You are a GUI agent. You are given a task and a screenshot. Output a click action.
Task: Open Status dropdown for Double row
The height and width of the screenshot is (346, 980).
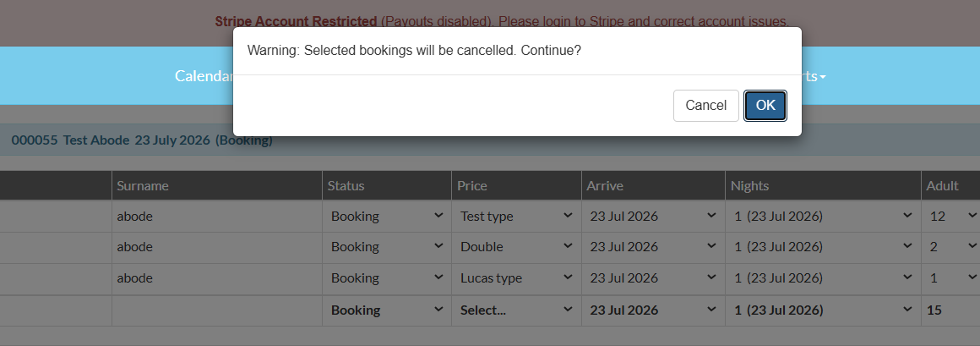coord(387,247)
